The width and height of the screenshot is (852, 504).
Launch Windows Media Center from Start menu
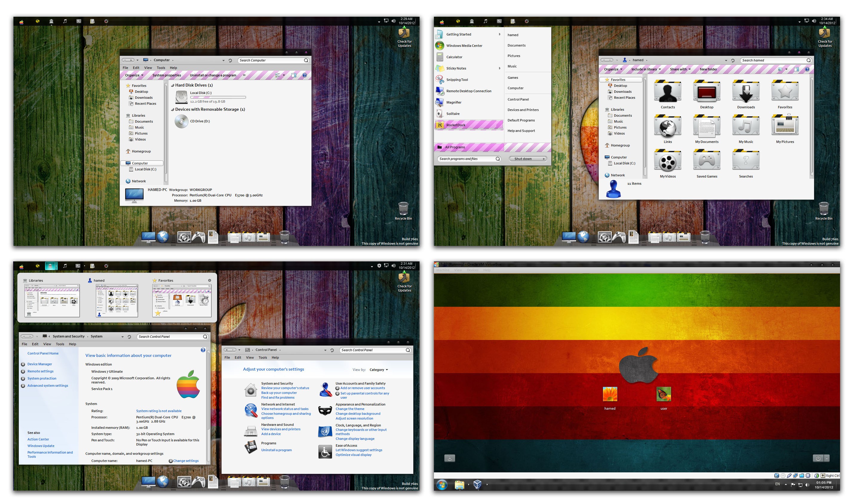[468, 46]
